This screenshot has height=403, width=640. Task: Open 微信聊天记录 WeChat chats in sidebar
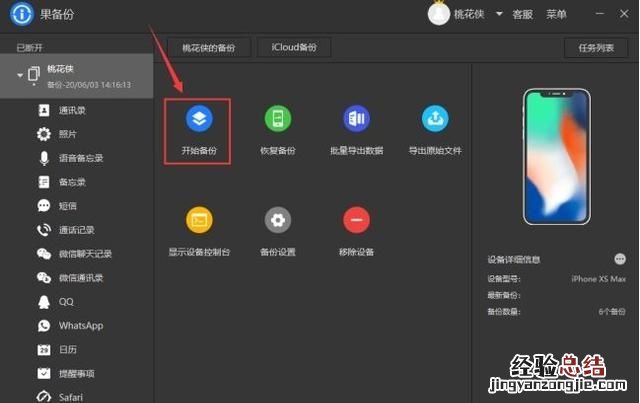[x=85, y=254]
